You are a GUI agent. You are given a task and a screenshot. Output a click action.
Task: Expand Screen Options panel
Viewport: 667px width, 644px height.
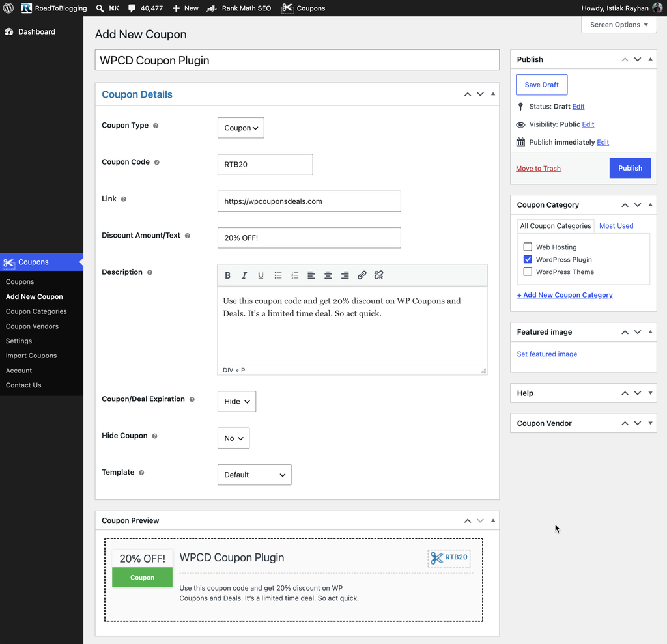point(619,25)
